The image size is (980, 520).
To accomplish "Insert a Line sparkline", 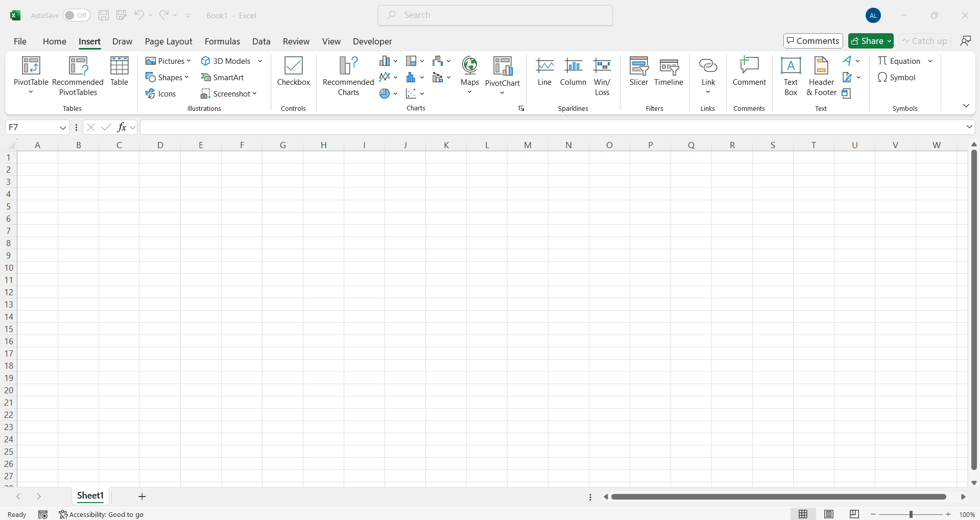I will 544,72.
